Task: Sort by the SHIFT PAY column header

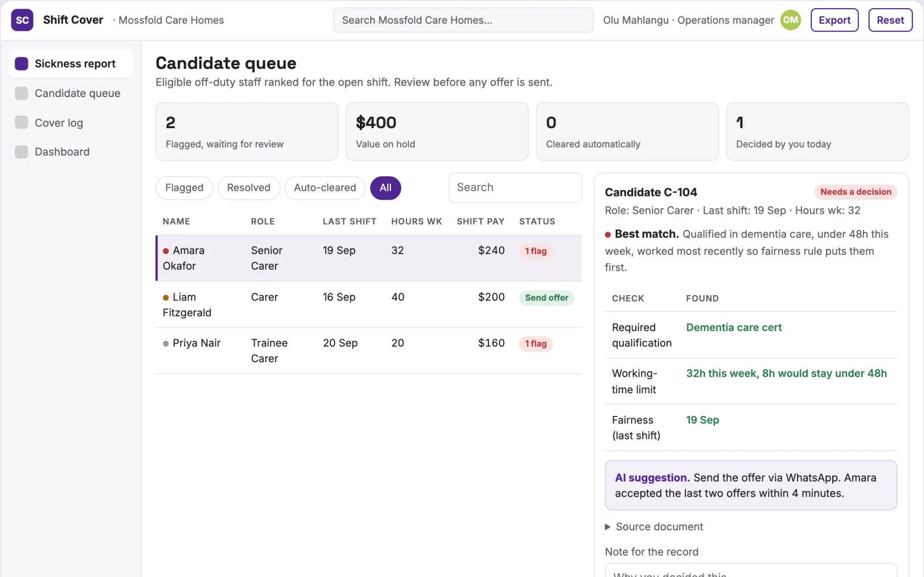Action: [480, 221]
